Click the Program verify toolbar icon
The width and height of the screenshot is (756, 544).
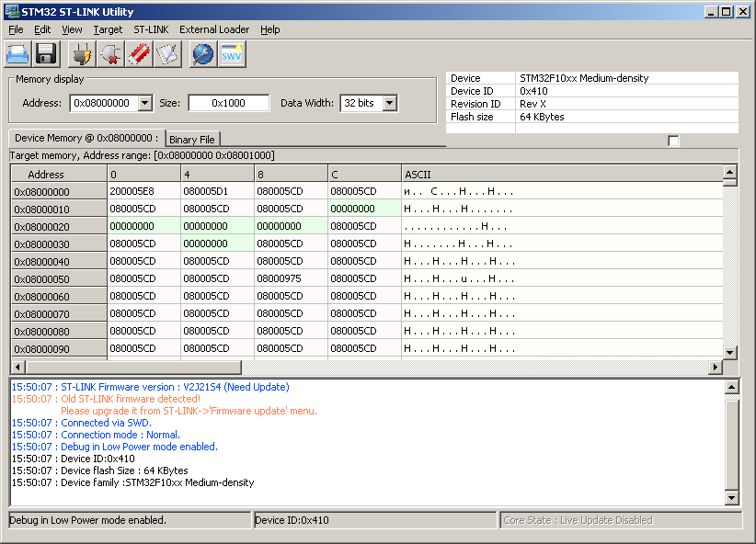pyautogui.click(x=166, y=54)
